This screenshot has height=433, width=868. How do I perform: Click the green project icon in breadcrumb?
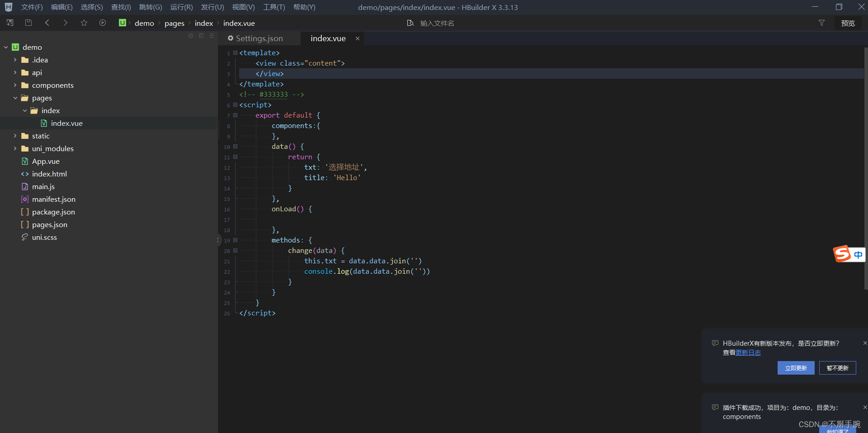click(x=122, y=23)
